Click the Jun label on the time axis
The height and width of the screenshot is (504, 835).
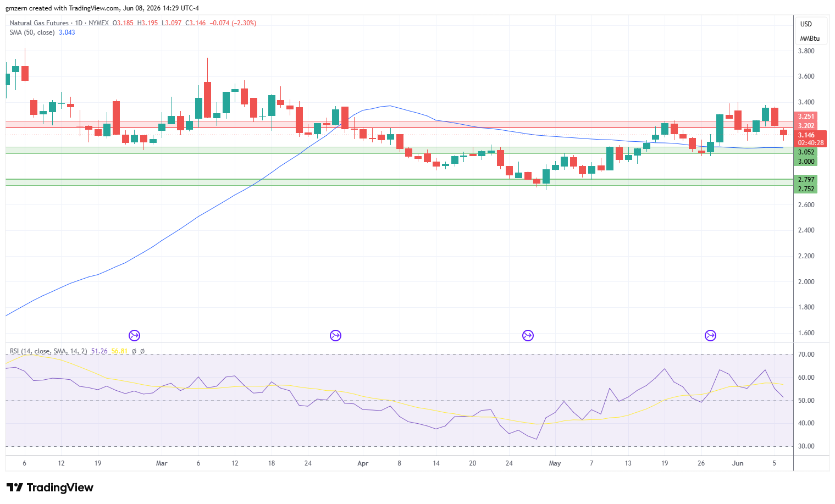[x=738, y=463]
